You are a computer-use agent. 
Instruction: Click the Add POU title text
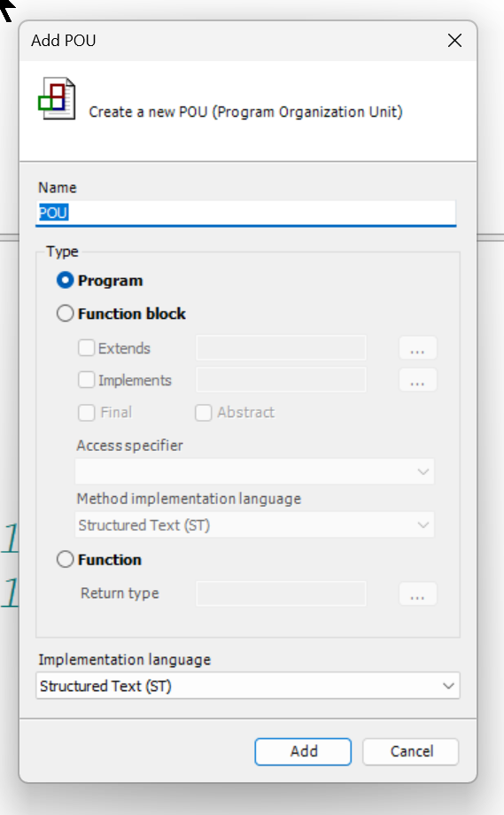(x=64, y=41)
